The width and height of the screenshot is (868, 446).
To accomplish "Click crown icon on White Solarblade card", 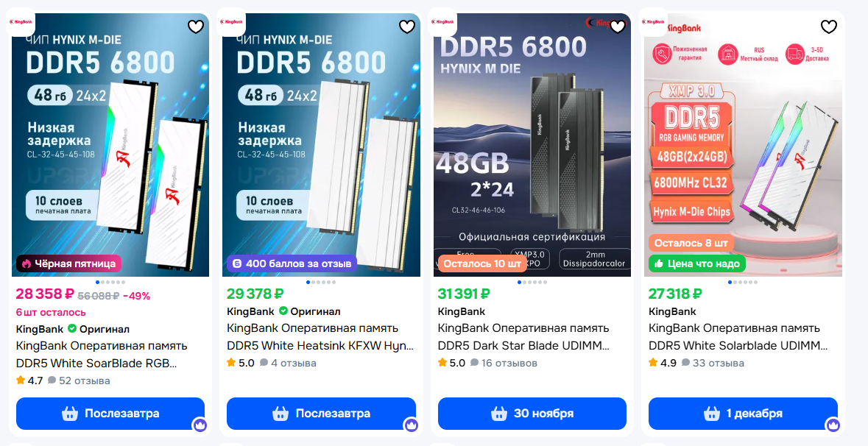I will tap(833, 425).
